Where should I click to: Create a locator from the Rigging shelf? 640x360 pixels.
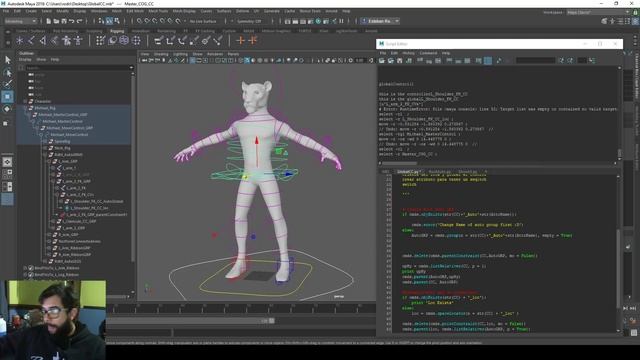[x=20, y=40]
